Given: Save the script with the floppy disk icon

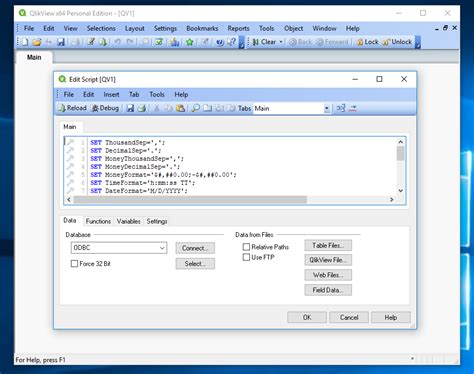Looking at the screenshot, I should tap(130, 108).
